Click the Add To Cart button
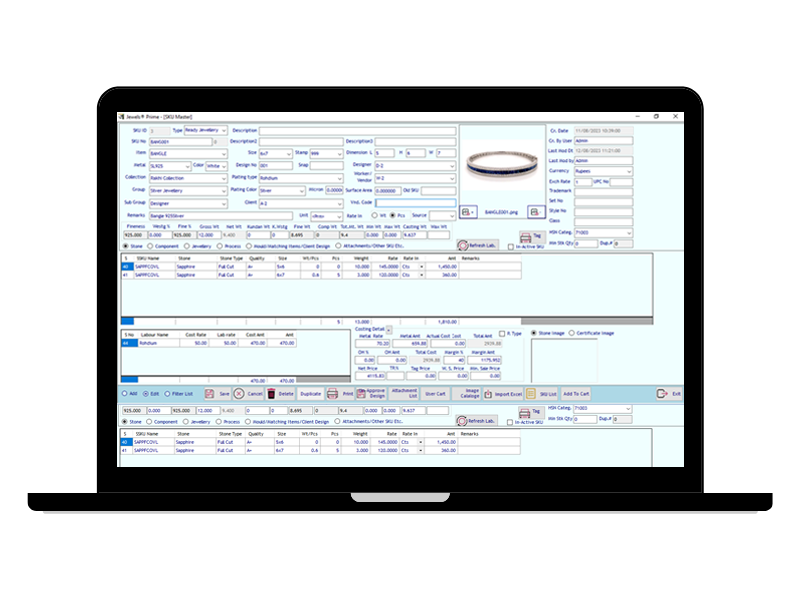The image size is (800, 600). 576,394
